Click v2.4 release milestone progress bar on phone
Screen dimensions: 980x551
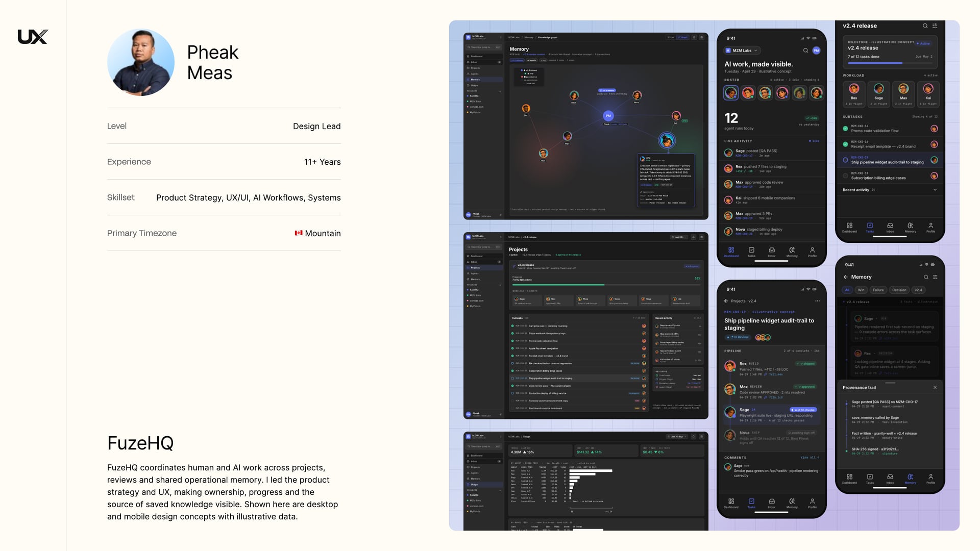point(890,63)
